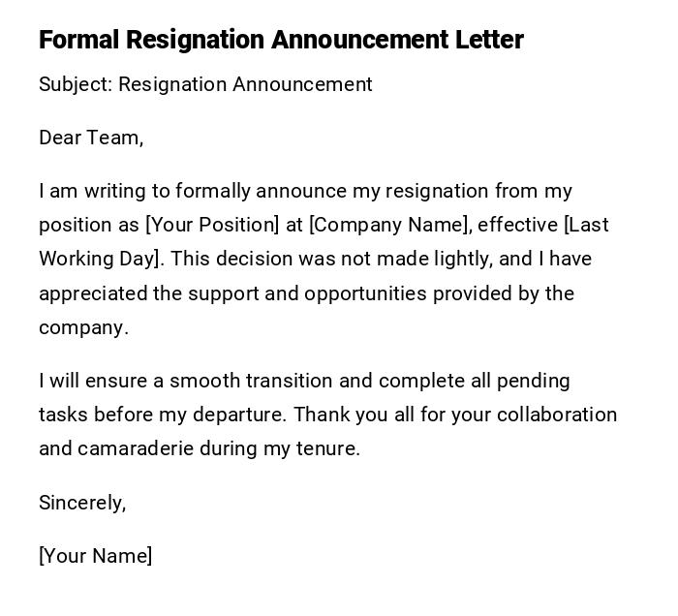
Task: Click the word 'departure.' in second paragraph
Action: click(238, 415)
